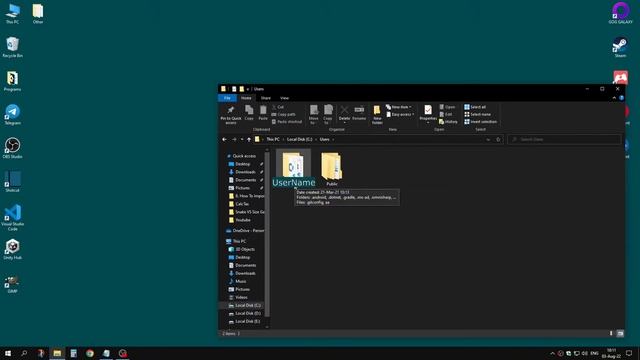Image resolution: width=640 pixels, height=360 pixels.
Task: Click Edit in the ribbon Open group
Action: pyautogui.click(x=446, y=115)
